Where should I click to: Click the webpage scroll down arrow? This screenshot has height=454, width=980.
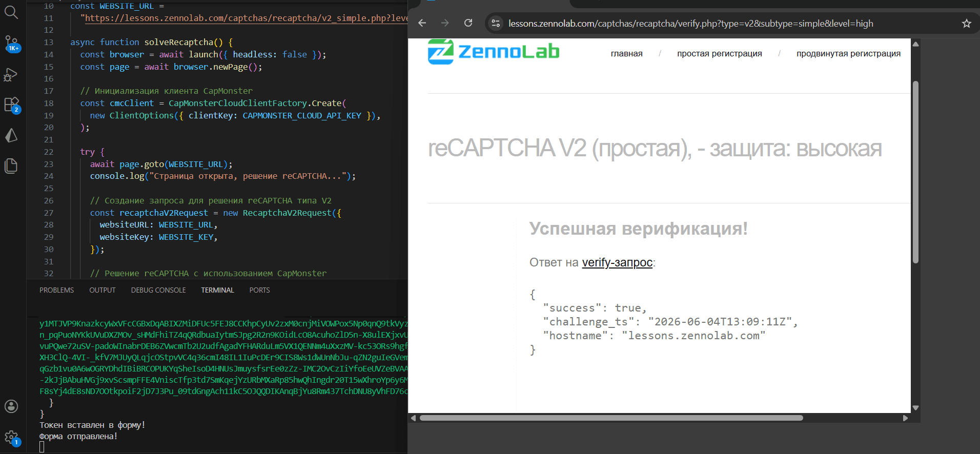click(x=915, y=408)
